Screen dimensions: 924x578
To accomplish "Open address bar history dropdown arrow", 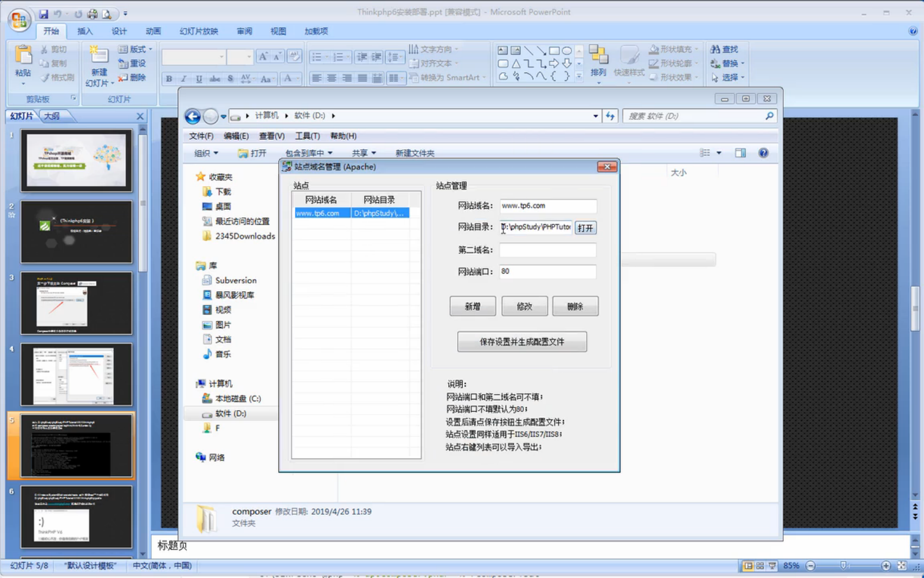I will [x=595, y=116].
